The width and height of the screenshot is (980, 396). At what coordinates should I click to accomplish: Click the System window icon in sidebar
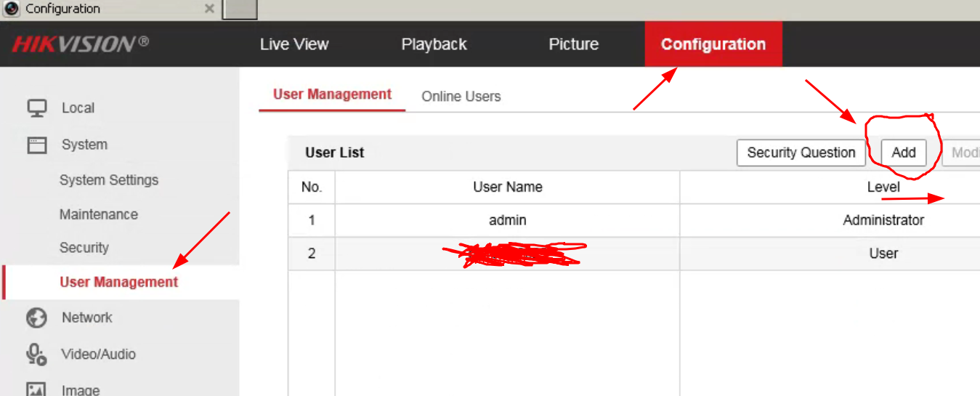coord(36,145)
